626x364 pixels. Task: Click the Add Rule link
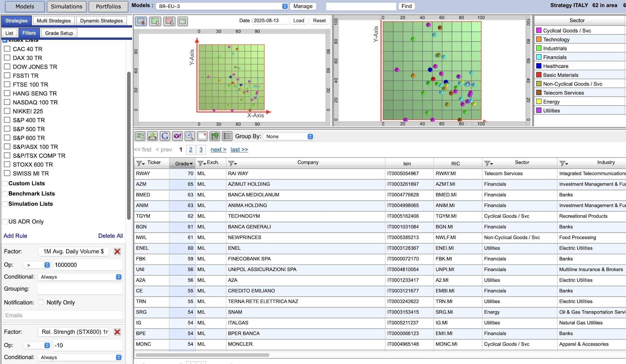[x=15, y=236]
